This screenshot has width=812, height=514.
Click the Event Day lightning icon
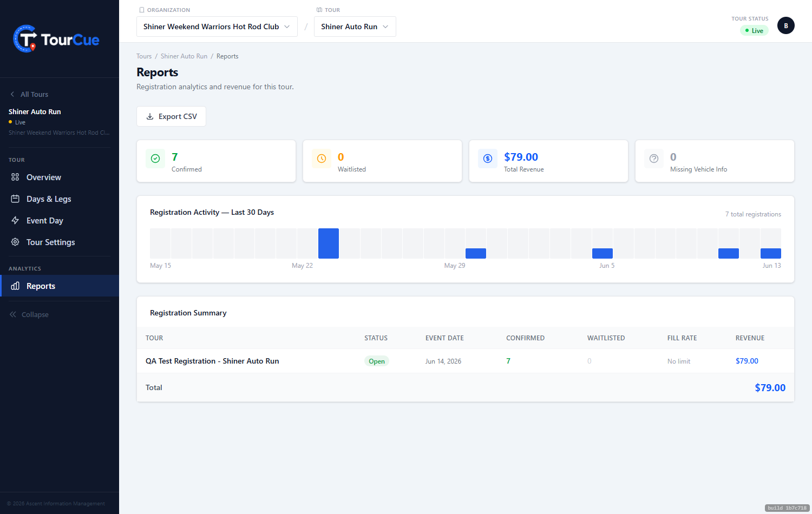tap(15, 220)
